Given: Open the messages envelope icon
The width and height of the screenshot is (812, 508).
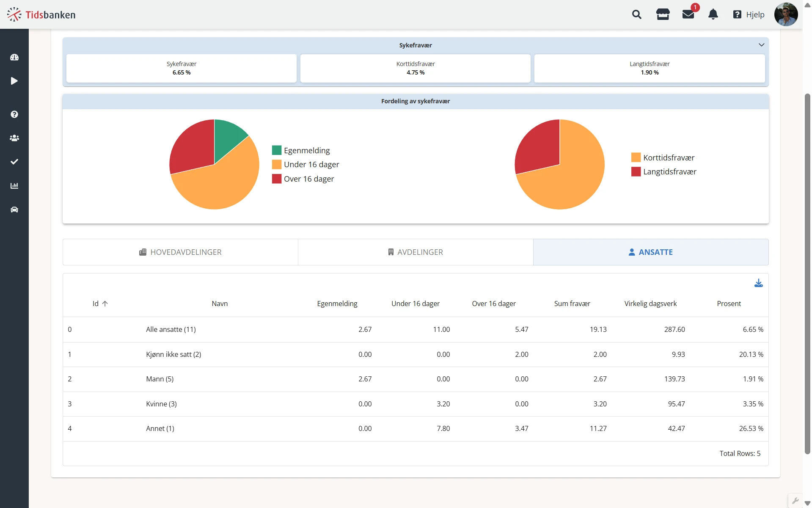Looking at the screenshot, I should [688, 14].
